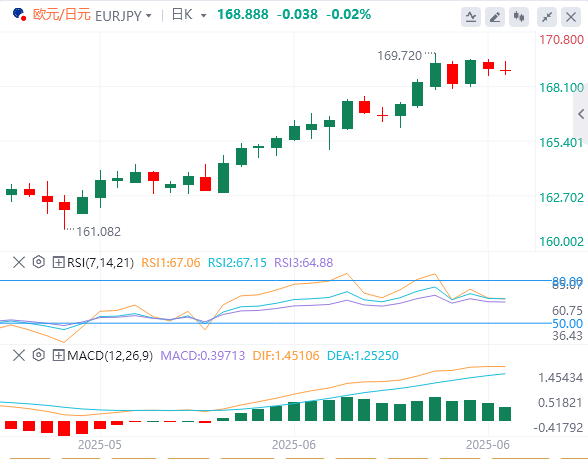This screenshot has width=588, height=459.
Task: Click the RSI(7,14,21) indicator label
Action: [x=100, y=262]
